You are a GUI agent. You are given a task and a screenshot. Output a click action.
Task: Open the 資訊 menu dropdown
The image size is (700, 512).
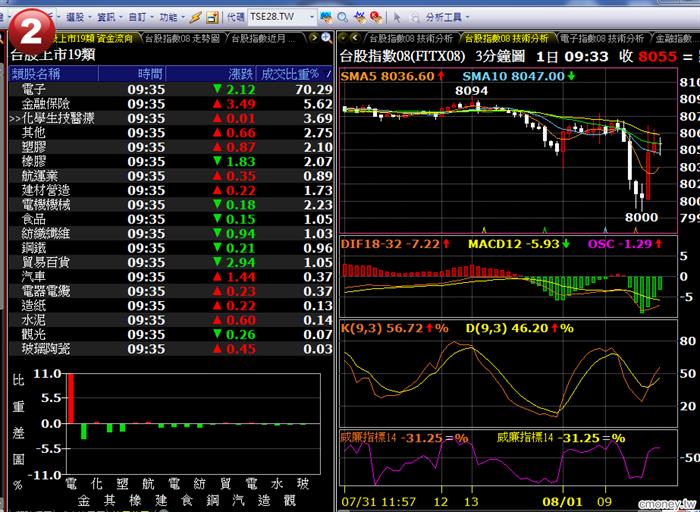110,17
